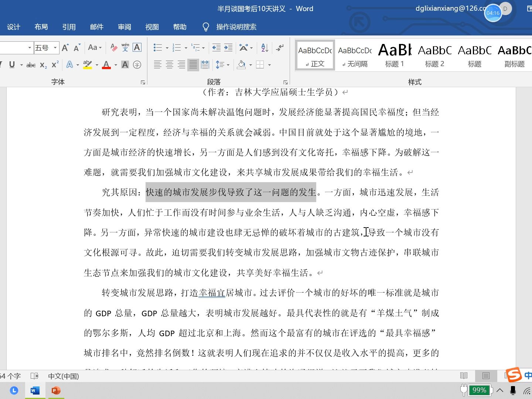532x399 pixels.
Task: Click the borders button
Action: pyautogui.click(x=260, y=65)
